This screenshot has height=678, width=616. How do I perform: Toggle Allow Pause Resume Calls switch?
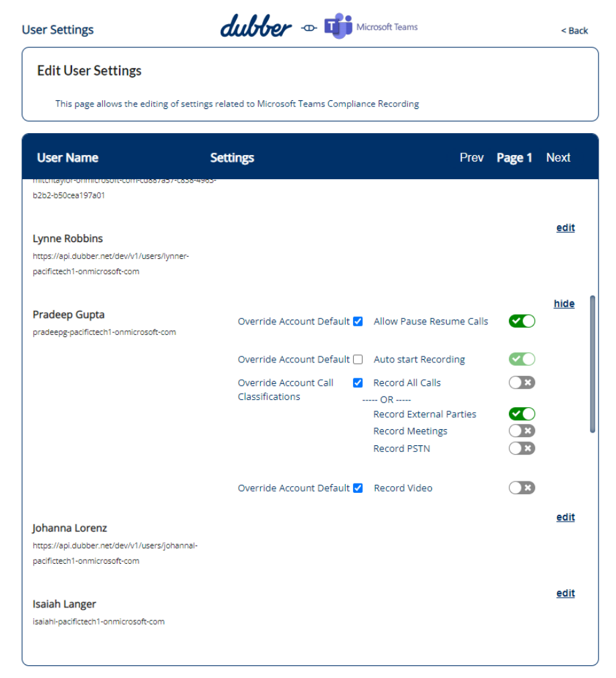[x=522, y=321]
